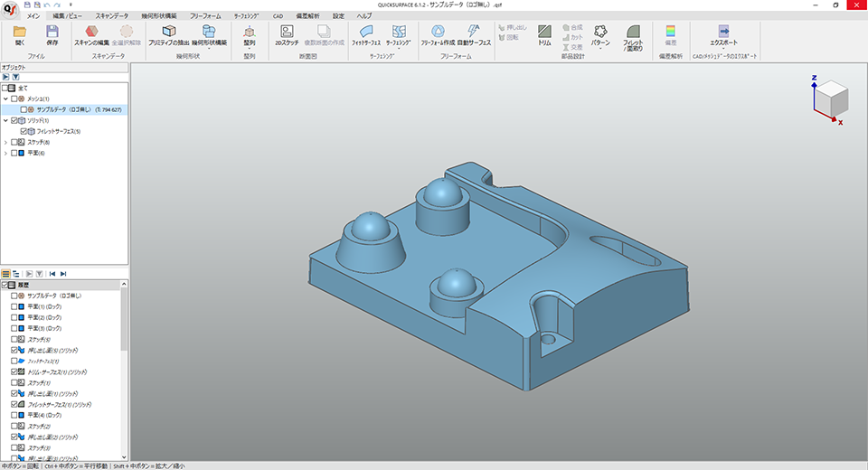Select the フィットサーフェス tool
Viewport: 868px width, 470px height.
[365, 34]
